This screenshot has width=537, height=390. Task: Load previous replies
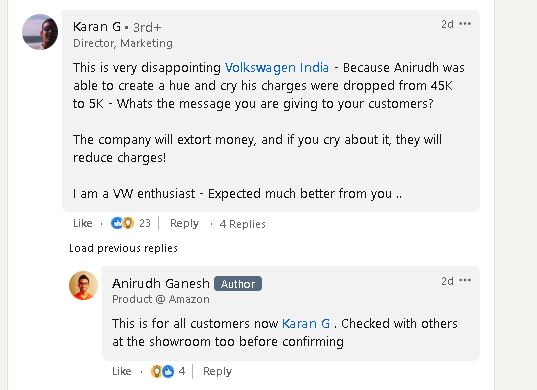pos(123,248)
